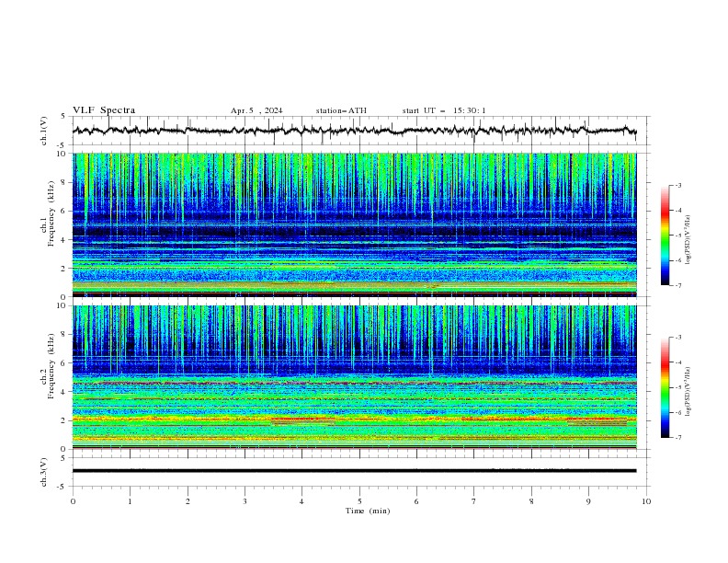The image size is (728, 563).
Task: Click time axis tick label "9"
Action: point(588,501)
